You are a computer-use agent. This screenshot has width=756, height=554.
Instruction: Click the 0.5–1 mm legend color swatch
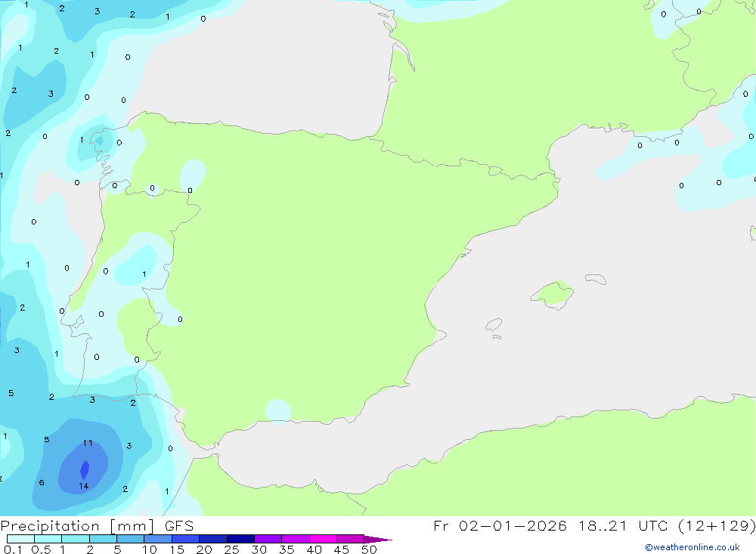[x=48, y=539]
